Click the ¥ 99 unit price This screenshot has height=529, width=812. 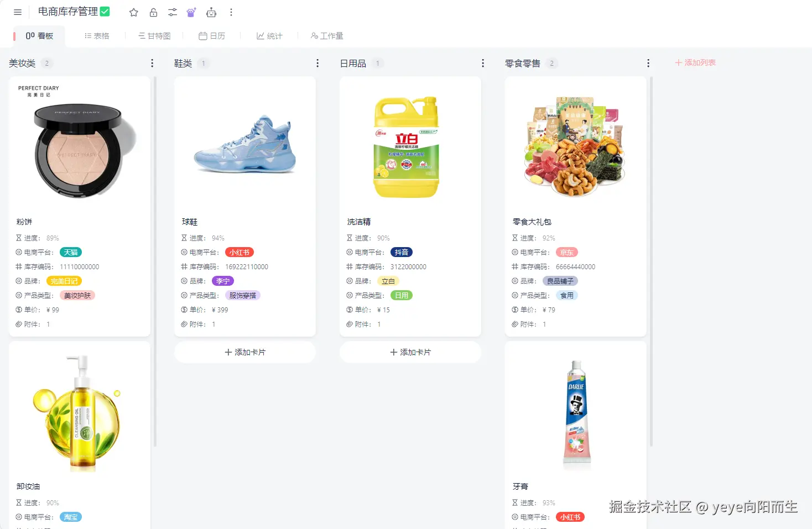(x=53, y=310)
